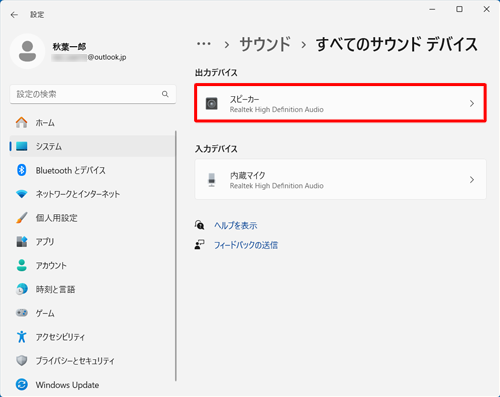
Task: Minimize the 設定 window
Action: pyautogui.click(x=432, y=9)
